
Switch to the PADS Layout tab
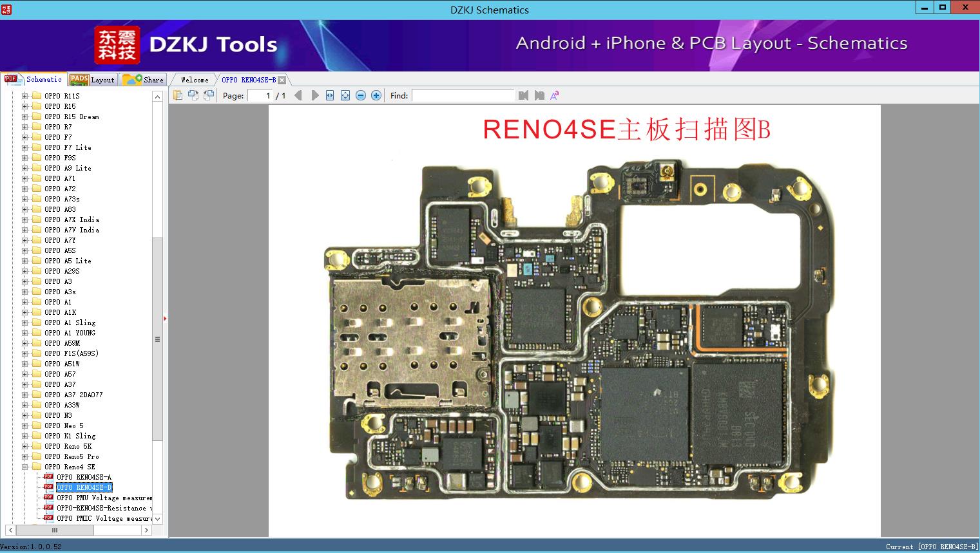pos(92,80)
